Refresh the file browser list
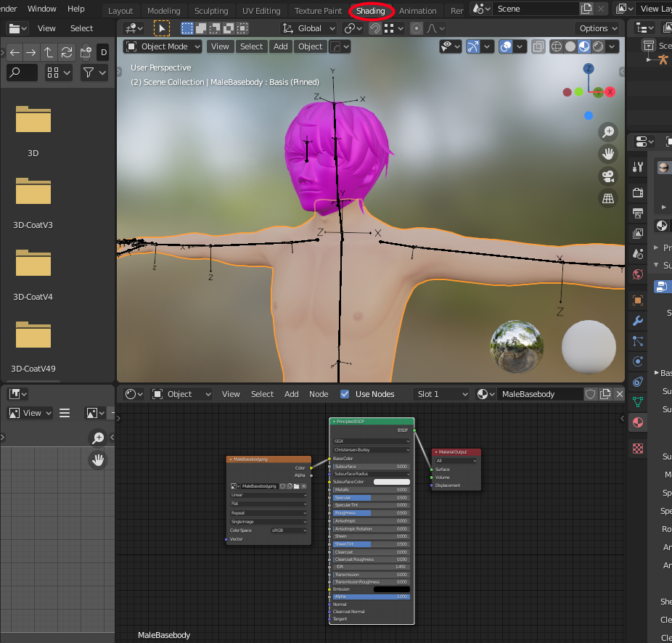This screenshot has width=672, height=643. click(67, 52)
